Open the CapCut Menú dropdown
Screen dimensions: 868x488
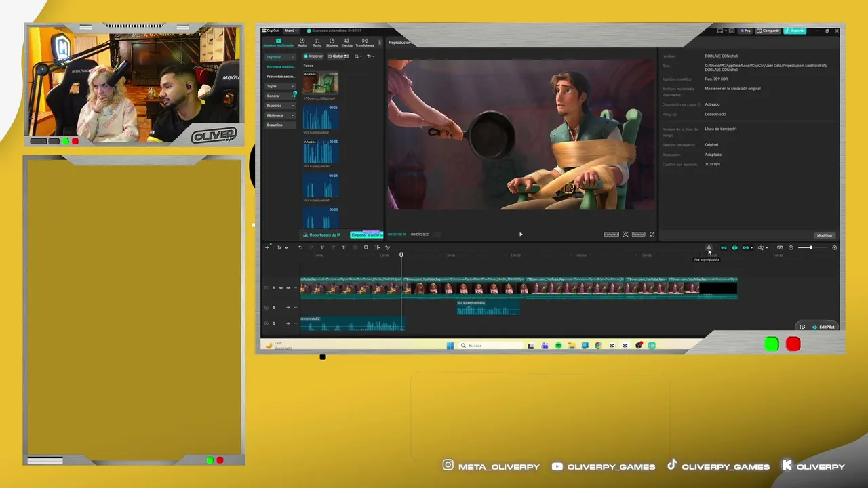[290, 30]
